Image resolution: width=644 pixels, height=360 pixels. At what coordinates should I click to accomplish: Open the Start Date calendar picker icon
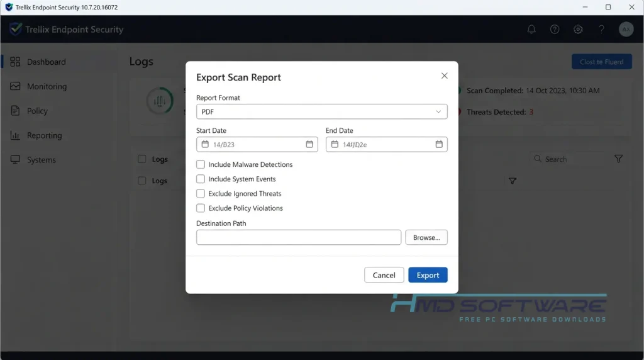309,144
